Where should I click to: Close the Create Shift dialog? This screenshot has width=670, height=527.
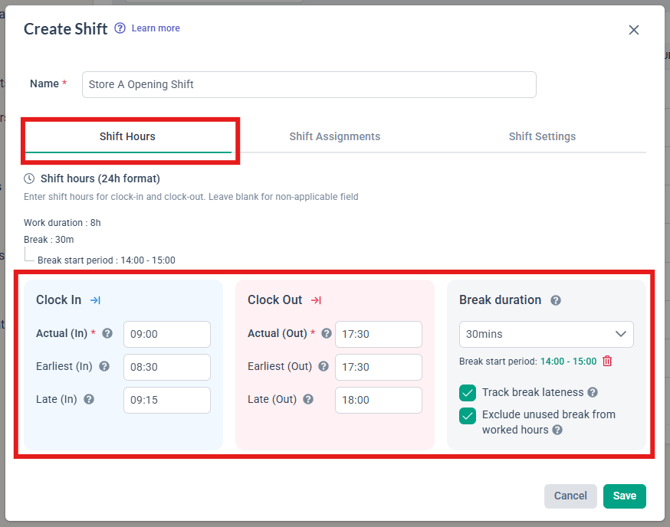(x=634, y=30)
